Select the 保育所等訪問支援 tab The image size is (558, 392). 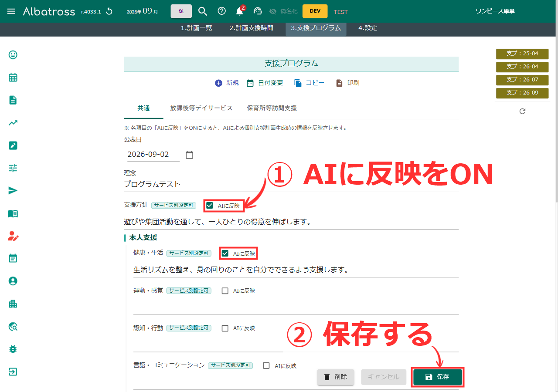[272, 108]
